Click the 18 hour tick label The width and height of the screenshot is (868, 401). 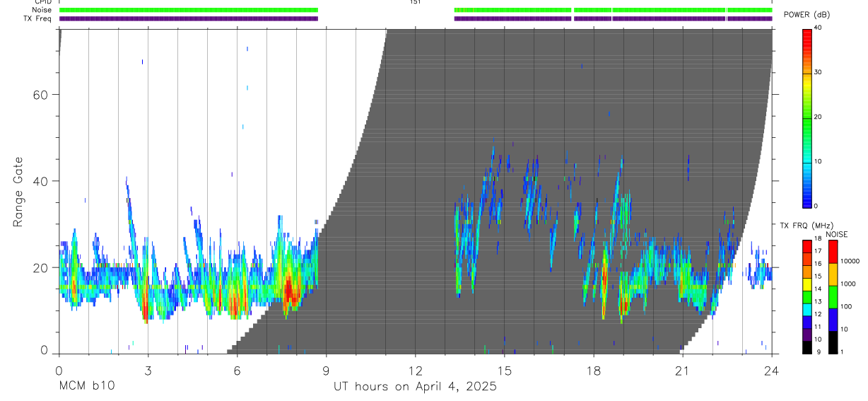(594, 370)
